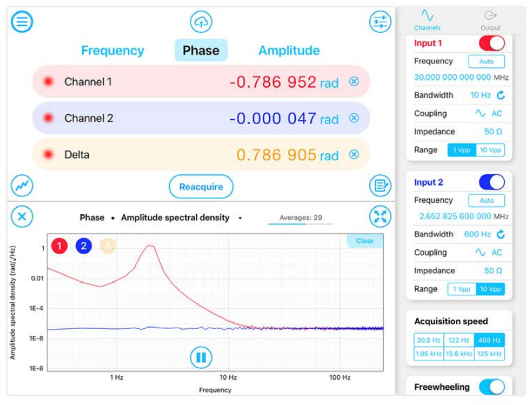
Task: Set Input 2 frequency to Auto
Action: point(486,201)
